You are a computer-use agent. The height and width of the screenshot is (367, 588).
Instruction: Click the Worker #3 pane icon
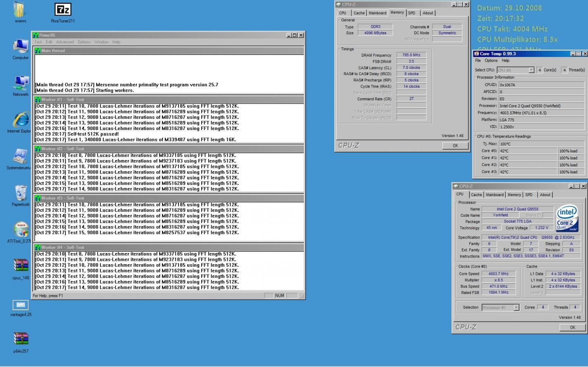click(38, 199)
